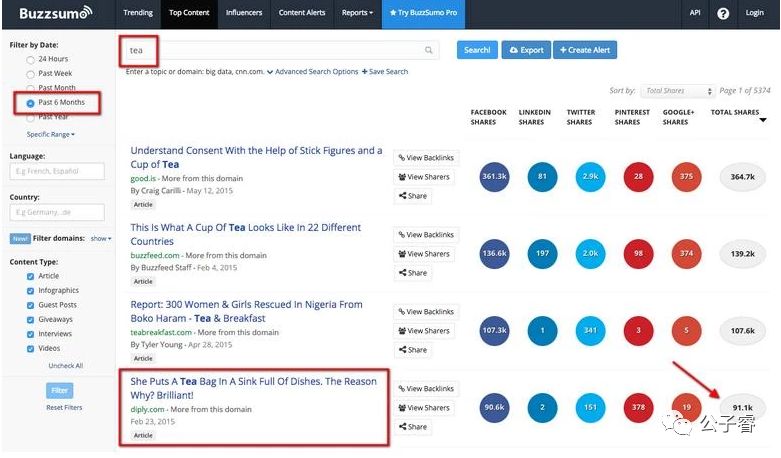Click Facebook shares bubble 361.3k
The image size is (781, 458).
(x=494, y=176)
